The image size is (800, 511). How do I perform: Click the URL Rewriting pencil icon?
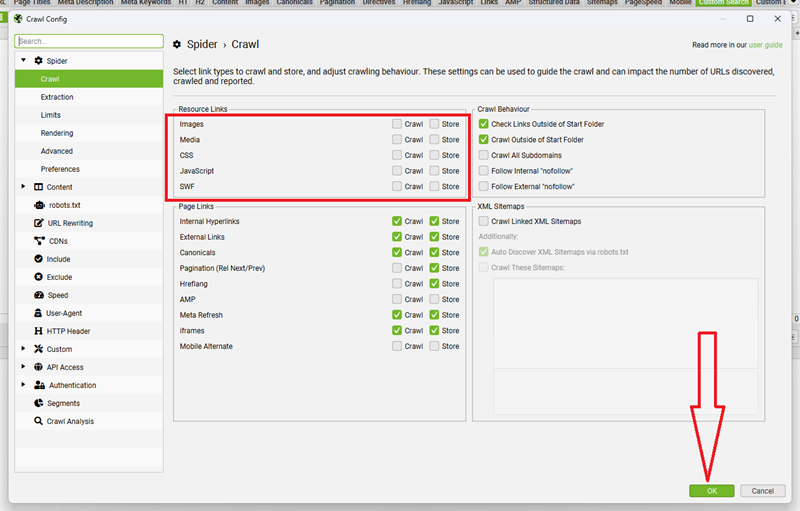39,223
